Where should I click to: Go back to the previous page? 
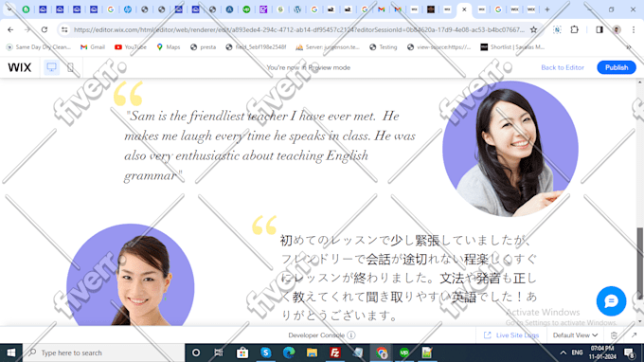tap(10, 29)
